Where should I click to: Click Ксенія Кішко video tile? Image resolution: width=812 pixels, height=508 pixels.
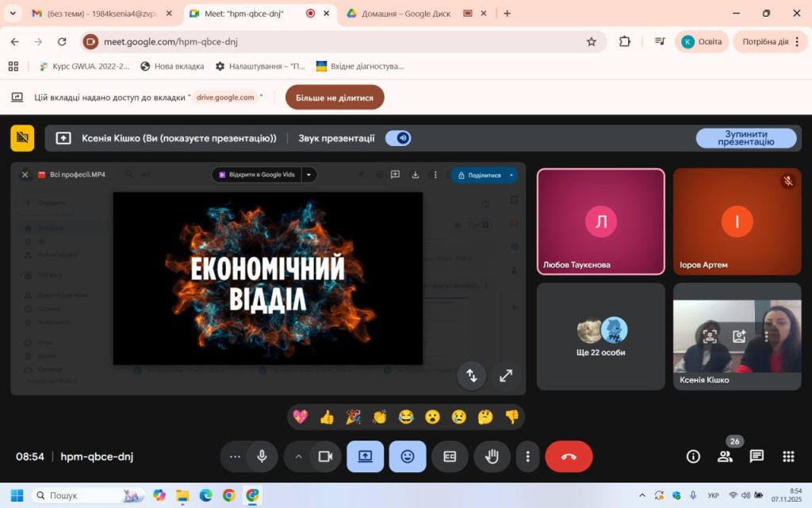pyautogui.click(x=737, y=337)
